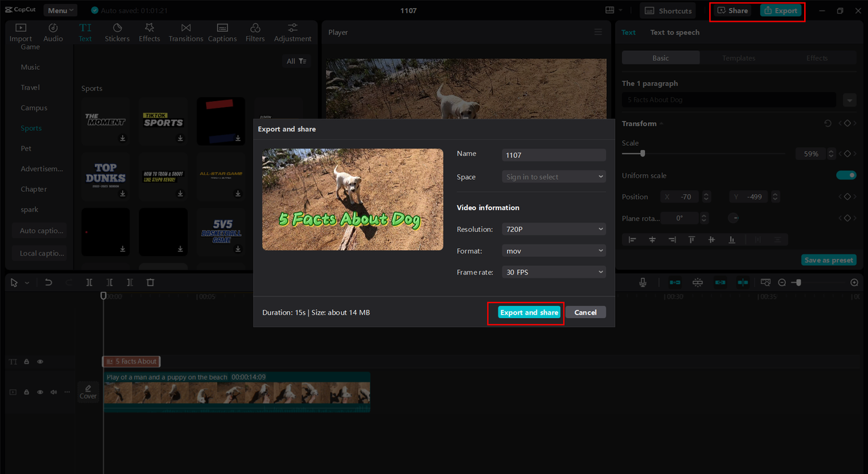Click the microphone record voiceover icon
This screenshot has width=868, height=474.
coord(643,282)
